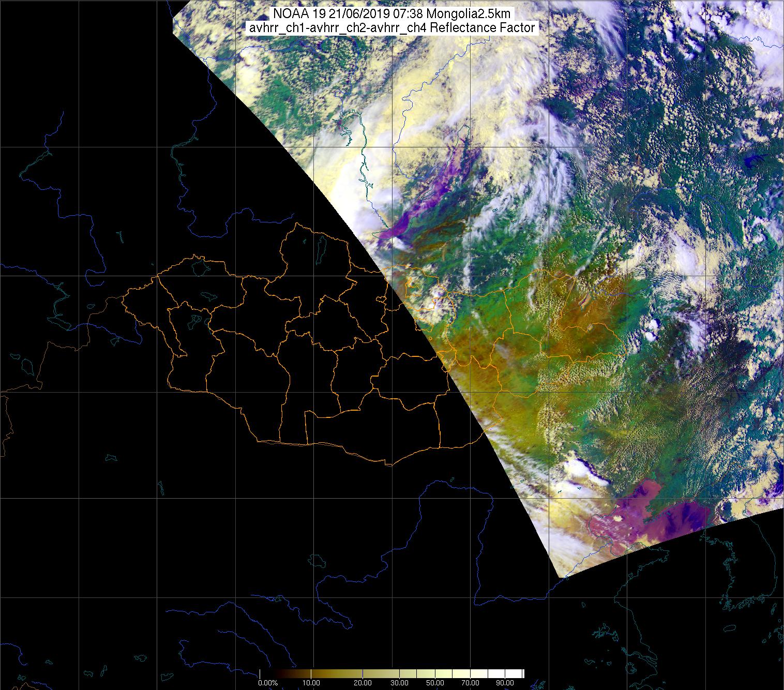784x690 pixels.
Task: Click the "0.00%" colorbar label
Action: click(268, 683)
